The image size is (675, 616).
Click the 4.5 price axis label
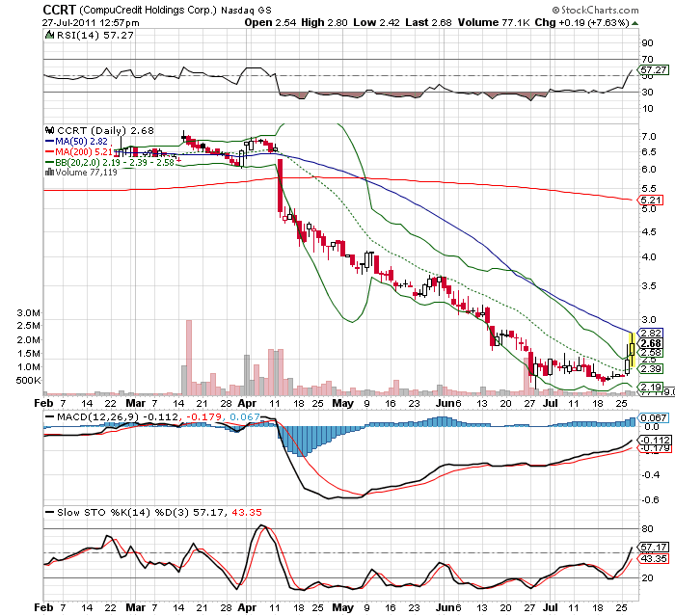648,232
